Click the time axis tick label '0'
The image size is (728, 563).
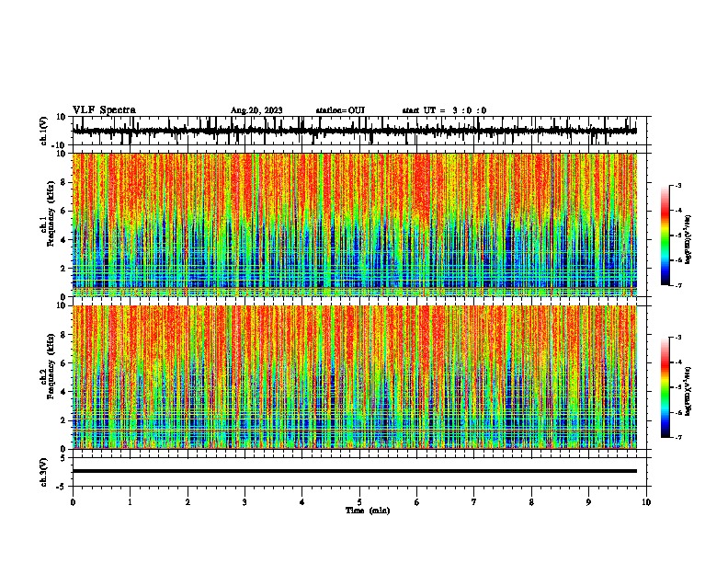(x=73, y=502)
